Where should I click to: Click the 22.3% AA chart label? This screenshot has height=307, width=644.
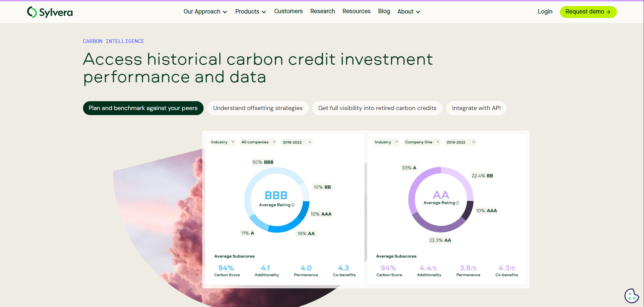(440, 240)
